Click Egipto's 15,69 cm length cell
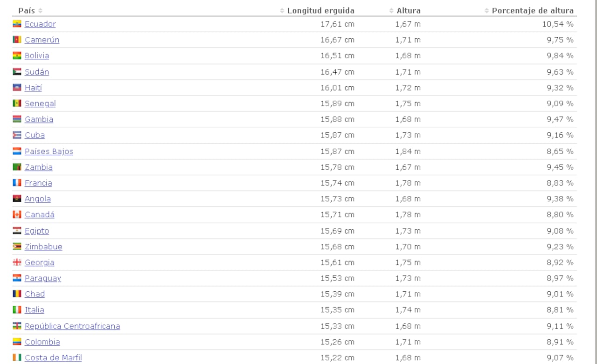This screenshot has width=597, height=364. coord(337,231)
